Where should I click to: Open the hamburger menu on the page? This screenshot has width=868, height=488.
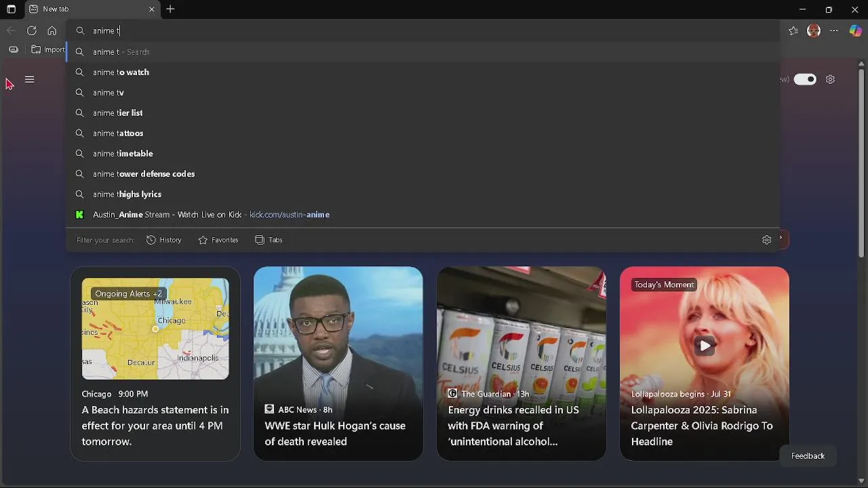[x=30, y=80]
